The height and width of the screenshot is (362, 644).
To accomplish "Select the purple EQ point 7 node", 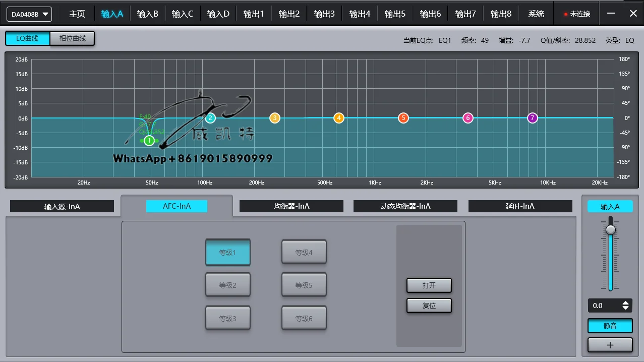I will pos(532,118).
